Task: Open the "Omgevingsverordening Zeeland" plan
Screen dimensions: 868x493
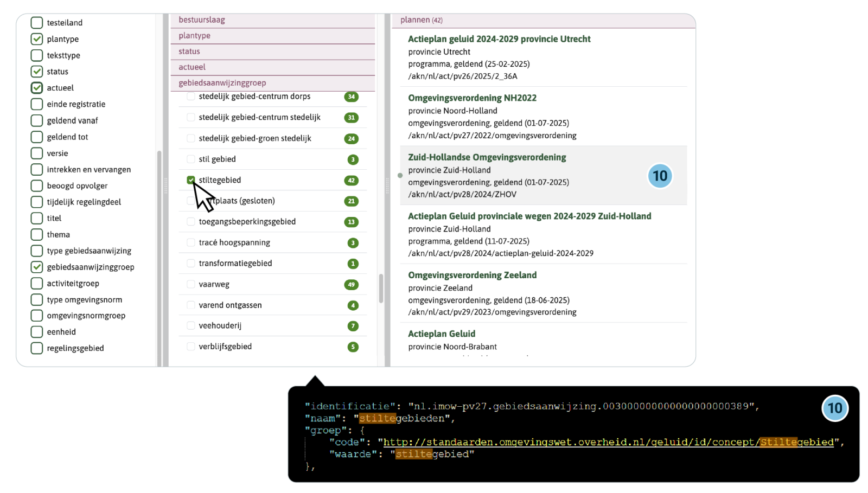Action: pyautogui.click(x=473, y=275)
